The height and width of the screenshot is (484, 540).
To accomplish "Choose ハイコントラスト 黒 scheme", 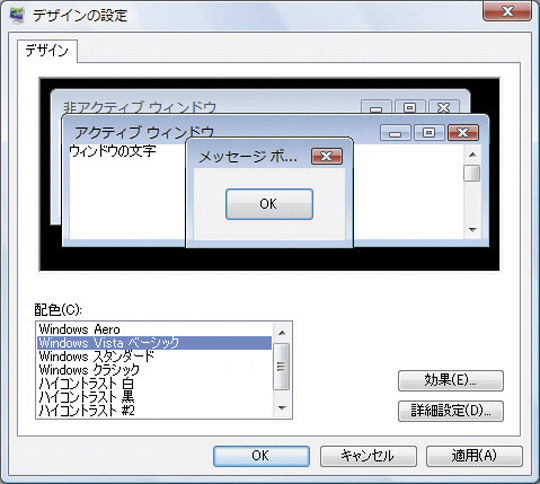I will (x=154, y=397).
